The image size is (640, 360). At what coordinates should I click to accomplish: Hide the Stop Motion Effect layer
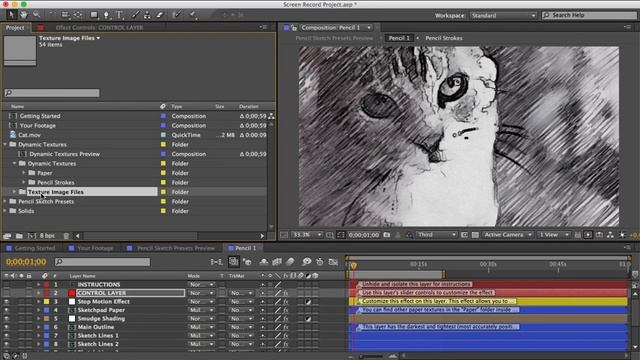click(x=7, y=302)
